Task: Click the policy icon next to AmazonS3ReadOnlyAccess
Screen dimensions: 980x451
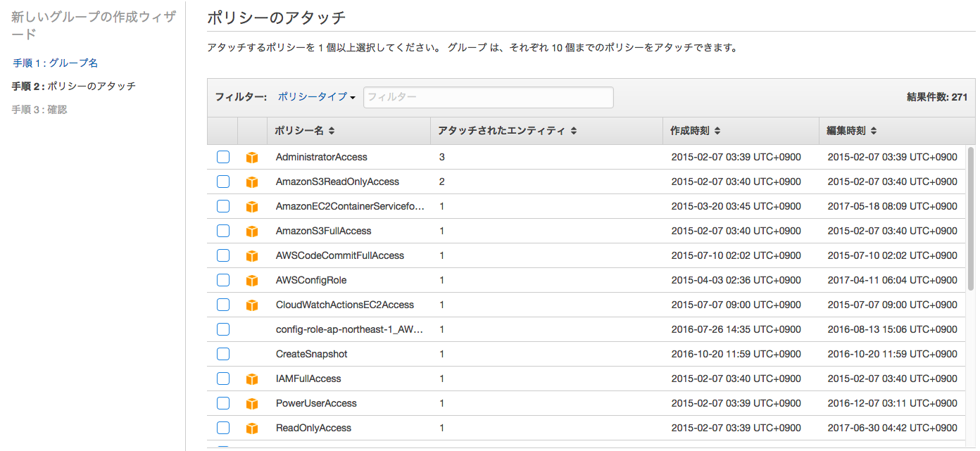Action: (x=252, y=182)
